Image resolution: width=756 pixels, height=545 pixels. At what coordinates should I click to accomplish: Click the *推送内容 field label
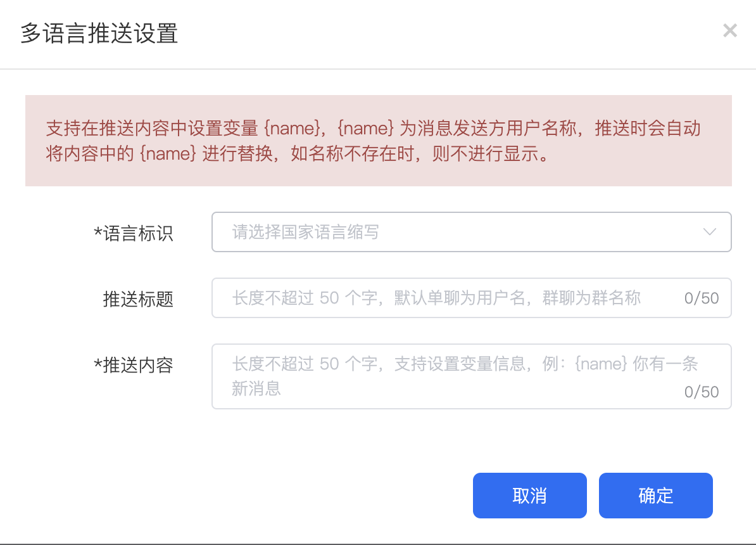coord(133,365)
